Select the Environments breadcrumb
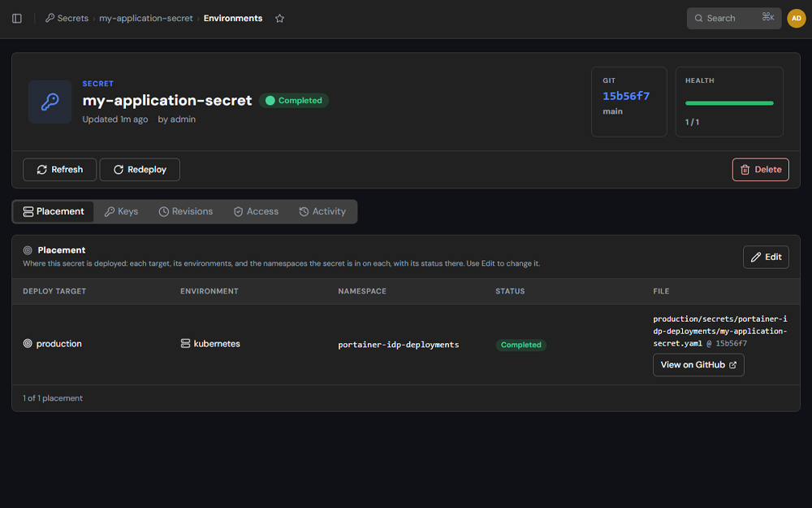812x508 pixels. 233,18
